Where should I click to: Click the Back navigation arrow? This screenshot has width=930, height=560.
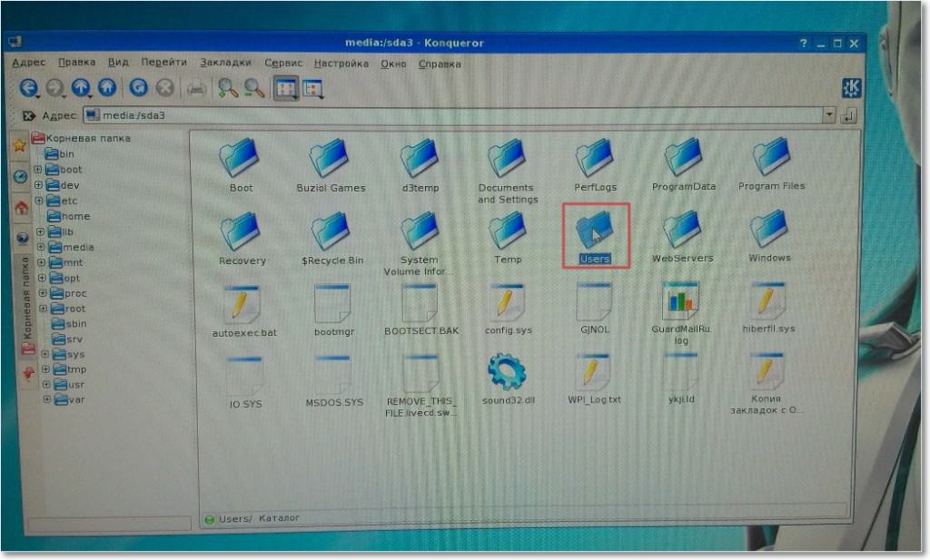[x=28, y=88]
